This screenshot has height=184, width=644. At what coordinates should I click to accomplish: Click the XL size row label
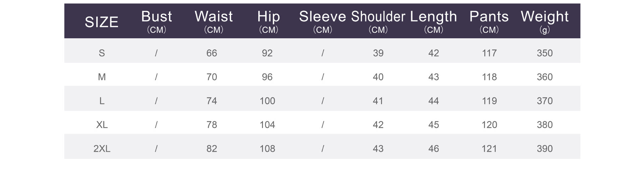pos(102,125)
